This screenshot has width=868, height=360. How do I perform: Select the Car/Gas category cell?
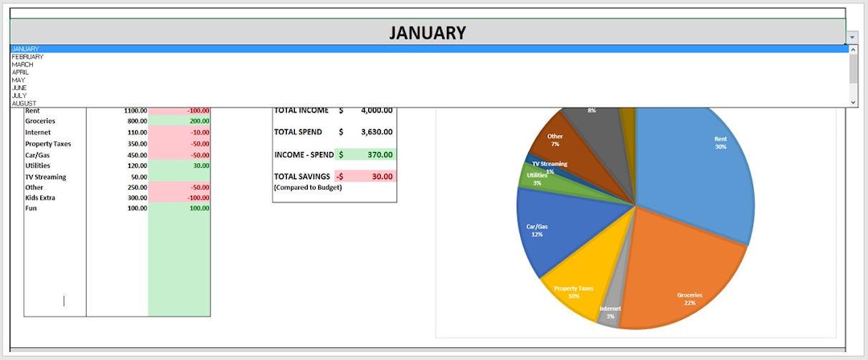coord(55,155)
